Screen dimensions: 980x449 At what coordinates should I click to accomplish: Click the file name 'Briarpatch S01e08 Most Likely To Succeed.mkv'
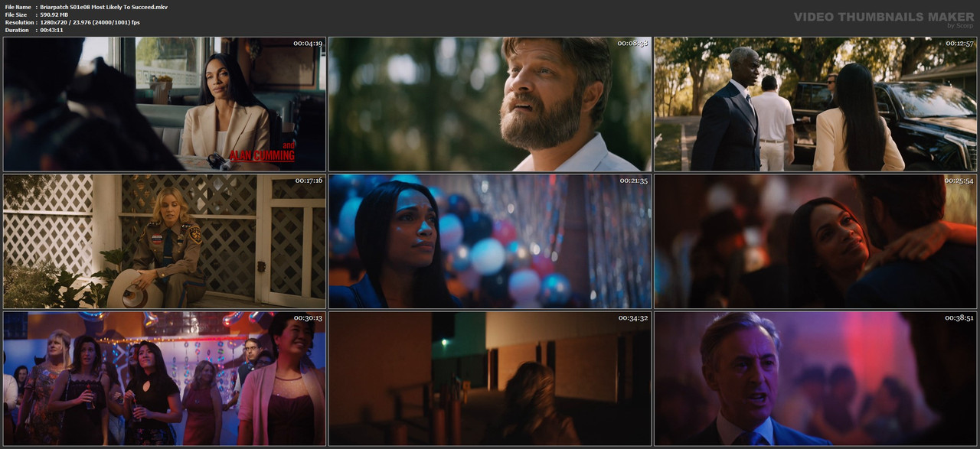tap(104, 7)
